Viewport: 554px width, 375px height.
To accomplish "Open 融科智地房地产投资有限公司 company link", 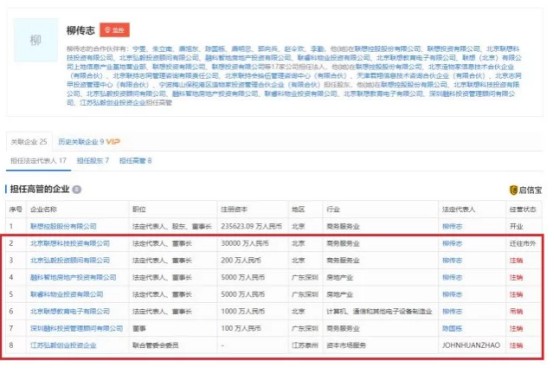I will coord(73,277).
